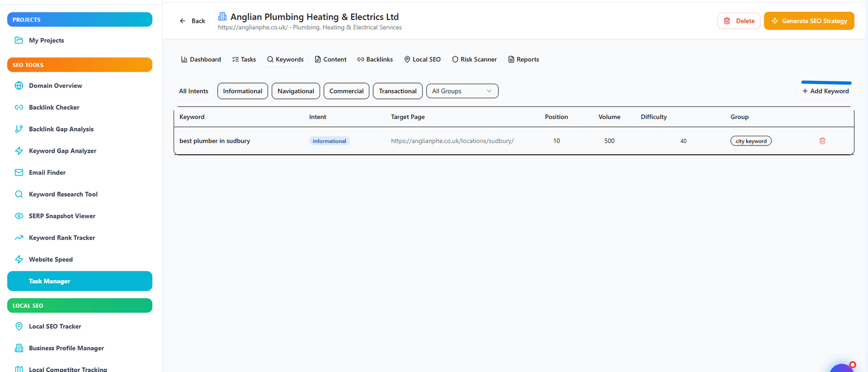This screenshot has height=372, width=868.
Task: Filter keywords by Commercial intent
Action: point(347,91)
